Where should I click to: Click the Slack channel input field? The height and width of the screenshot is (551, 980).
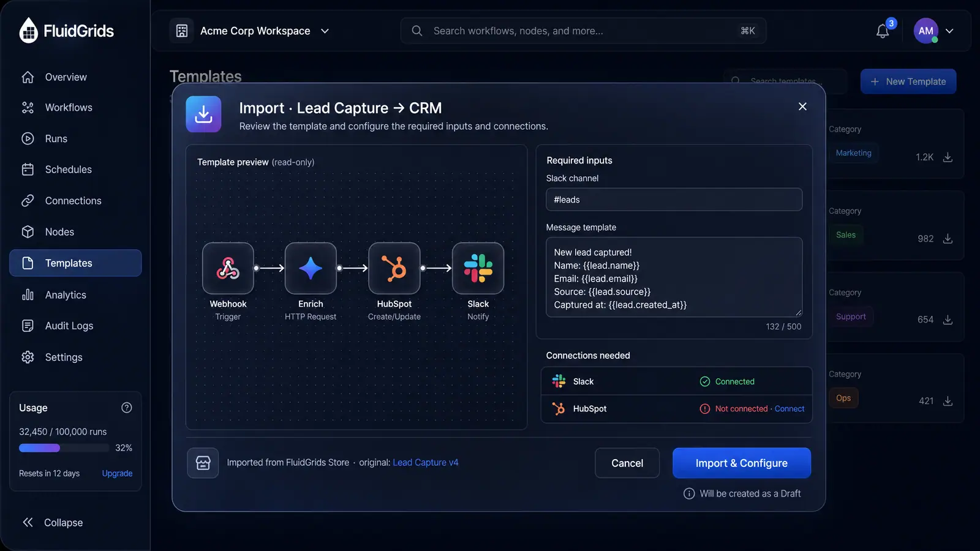674,200
